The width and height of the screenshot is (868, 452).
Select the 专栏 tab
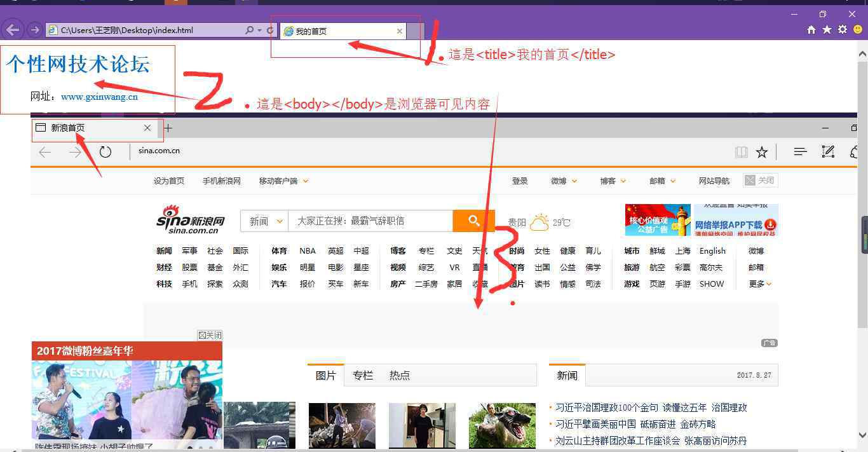point(363,375)
